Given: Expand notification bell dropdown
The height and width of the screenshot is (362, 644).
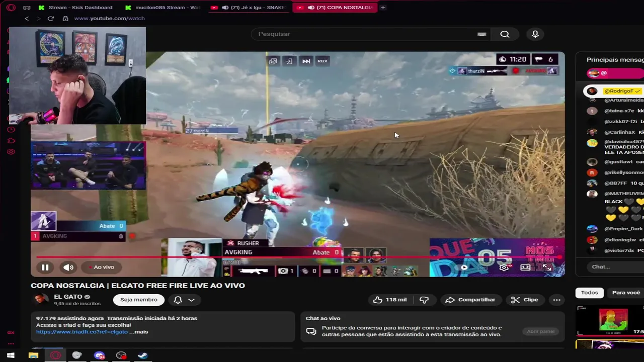Looking at the screenshot, I should tap(184, 300).
